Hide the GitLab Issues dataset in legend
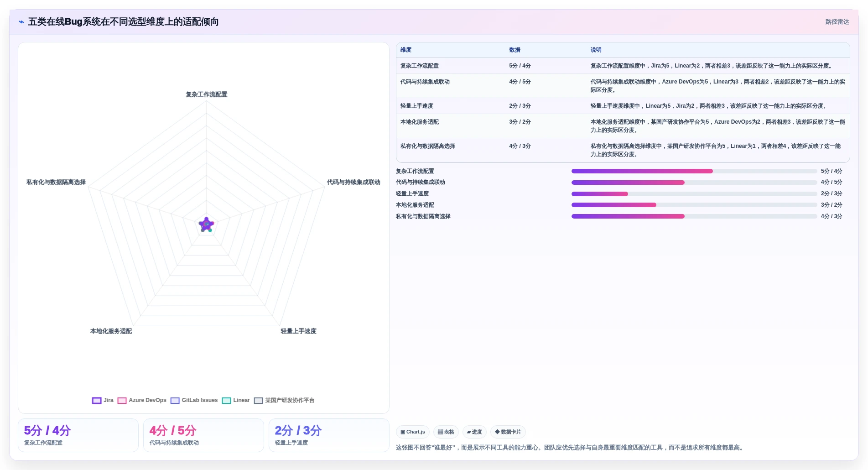 [194, 401]
